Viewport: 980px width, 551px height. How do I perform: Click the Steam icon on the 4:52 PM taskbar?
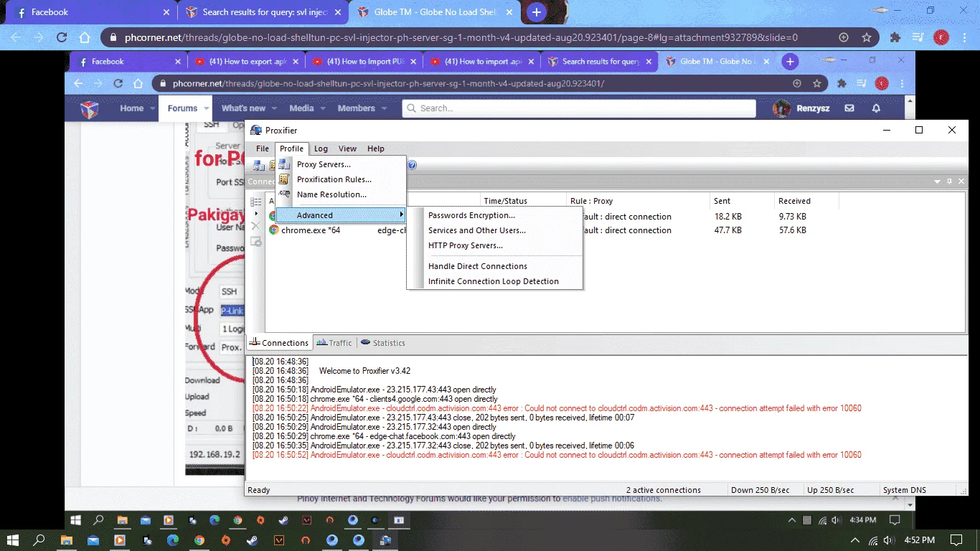[x=252, y=540]
